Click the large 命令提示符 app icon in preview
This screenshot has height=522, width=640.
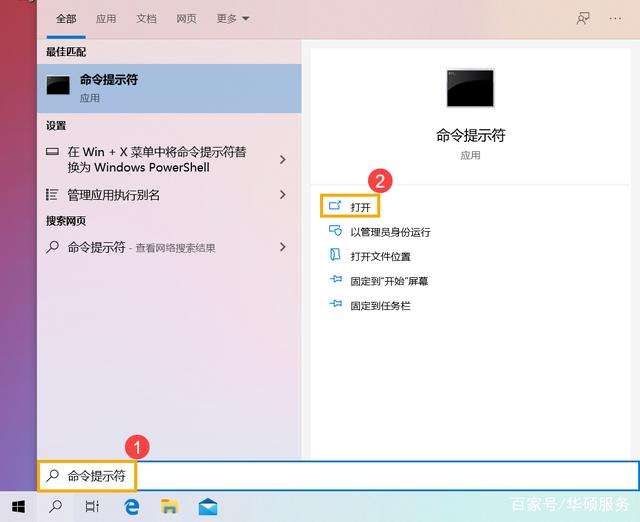[470, 88]
